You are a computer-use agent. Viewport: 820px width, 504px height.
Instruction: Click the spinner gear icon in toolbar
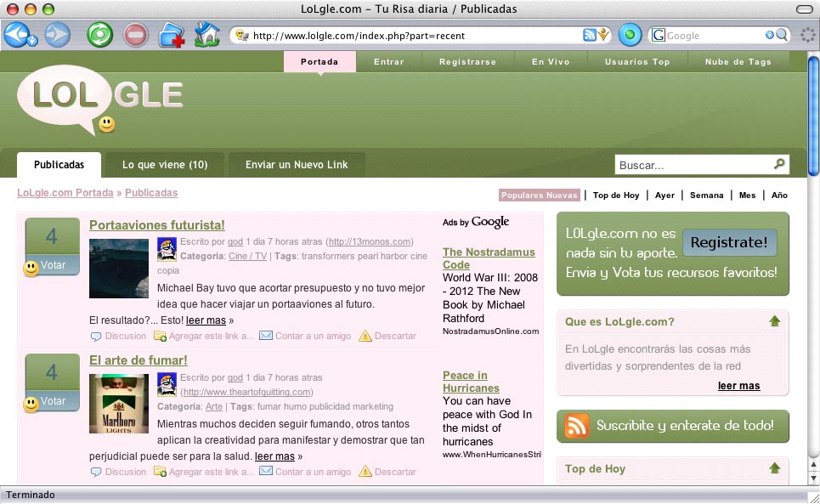[807, 35]
